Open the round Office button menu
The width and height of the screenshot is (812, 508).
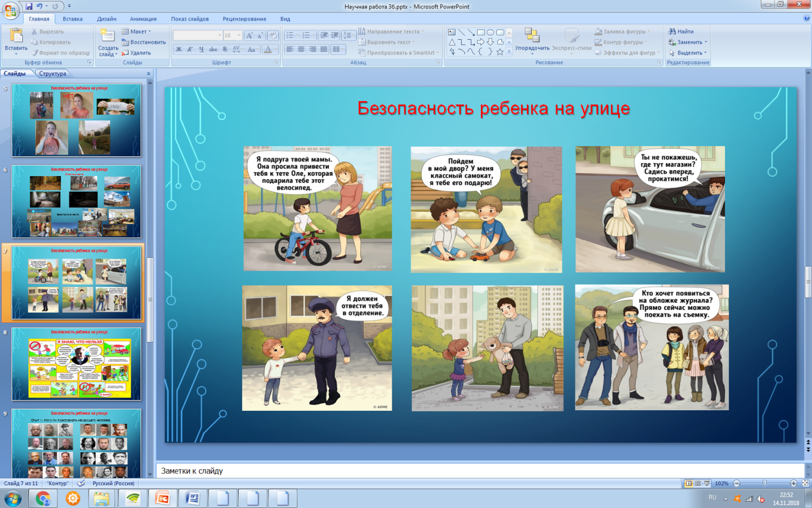point(10,10)
